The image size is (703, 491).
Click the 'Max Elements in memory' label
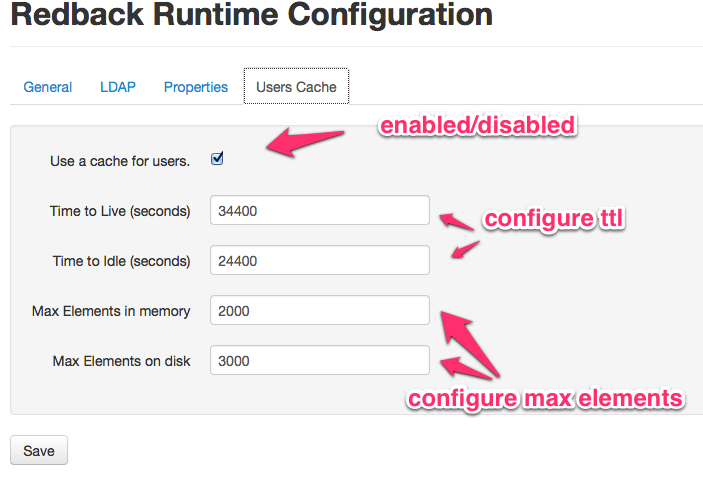(111, 311)
